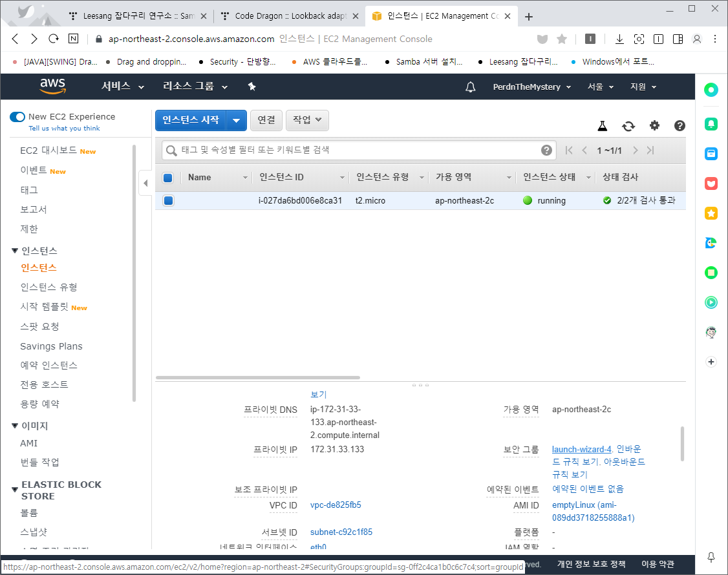
Task: Collapse the left navigation panel arrow
Action: [145, 183]
